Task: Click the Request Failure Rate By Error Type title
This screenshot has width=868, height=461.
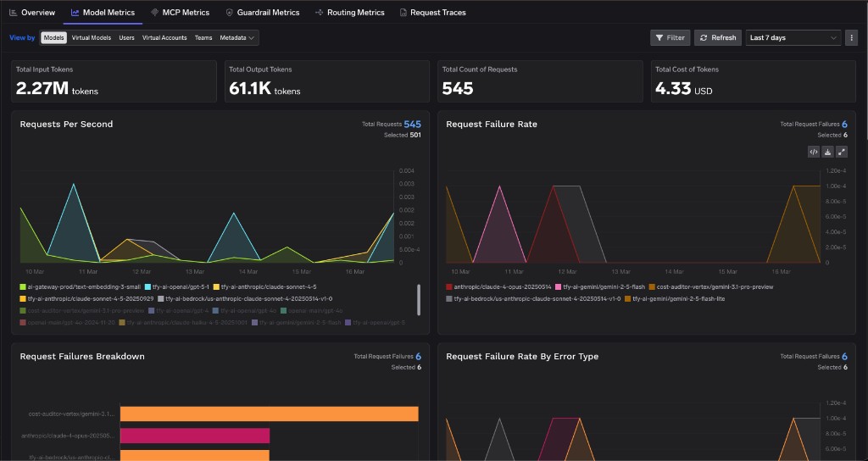Action: coord(522,357)
